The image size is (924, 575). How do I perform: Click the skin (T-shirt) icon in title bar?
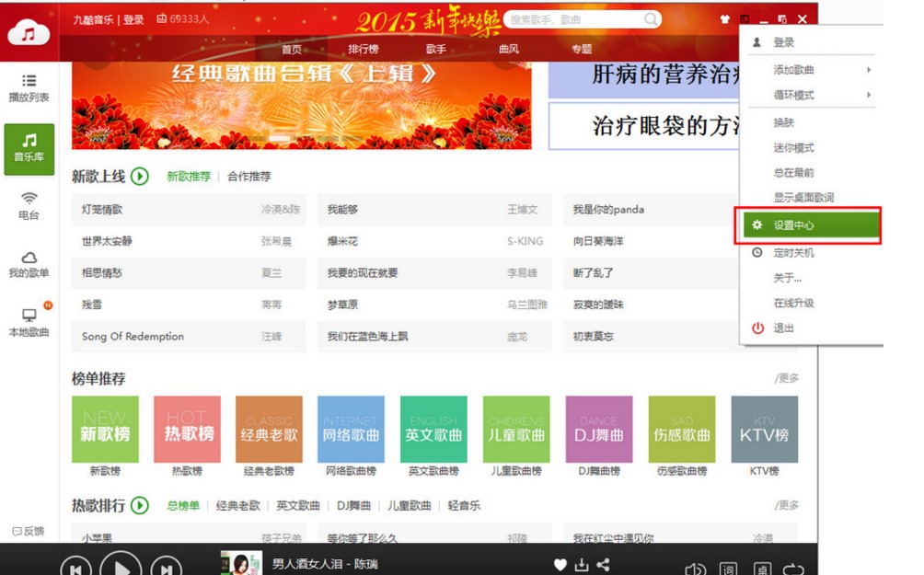coord(724,19)
